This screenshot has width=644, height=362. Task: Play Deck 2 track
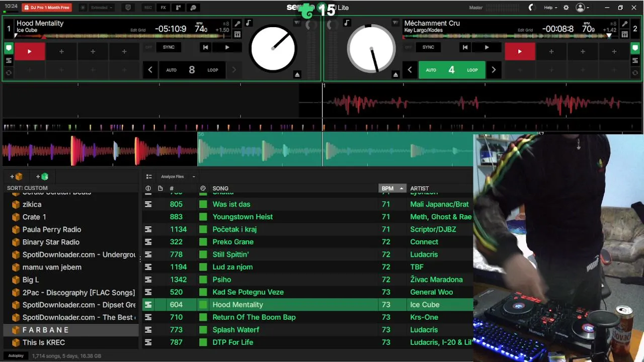click(x=487, y=47)
